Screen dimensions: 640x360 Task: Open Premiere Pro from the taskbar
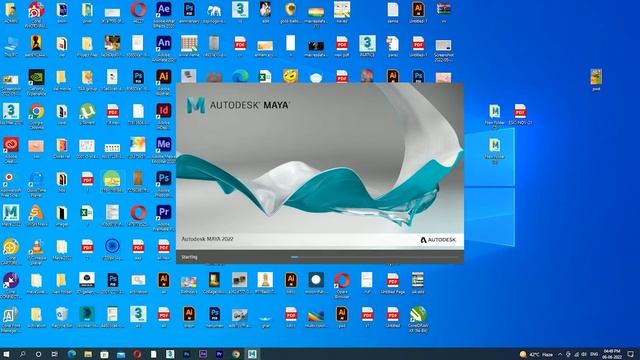pos(219,354)
